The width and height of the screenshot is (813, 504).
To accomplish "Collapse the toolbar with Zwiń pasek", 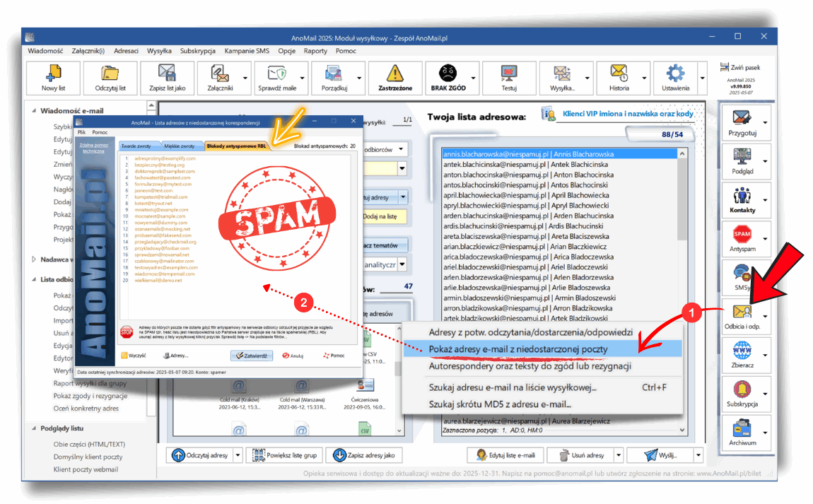I will [740, 67].
